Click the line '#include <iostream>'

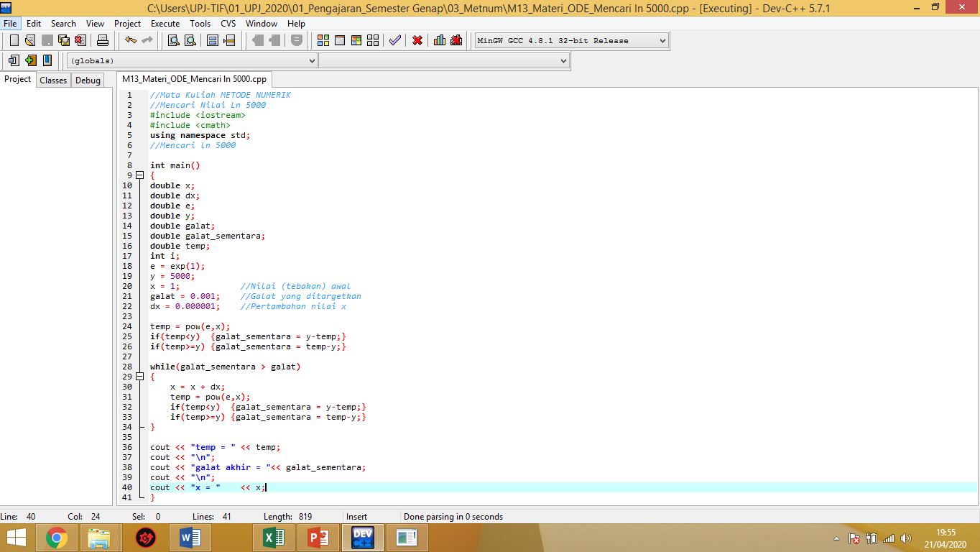(198, 115)
